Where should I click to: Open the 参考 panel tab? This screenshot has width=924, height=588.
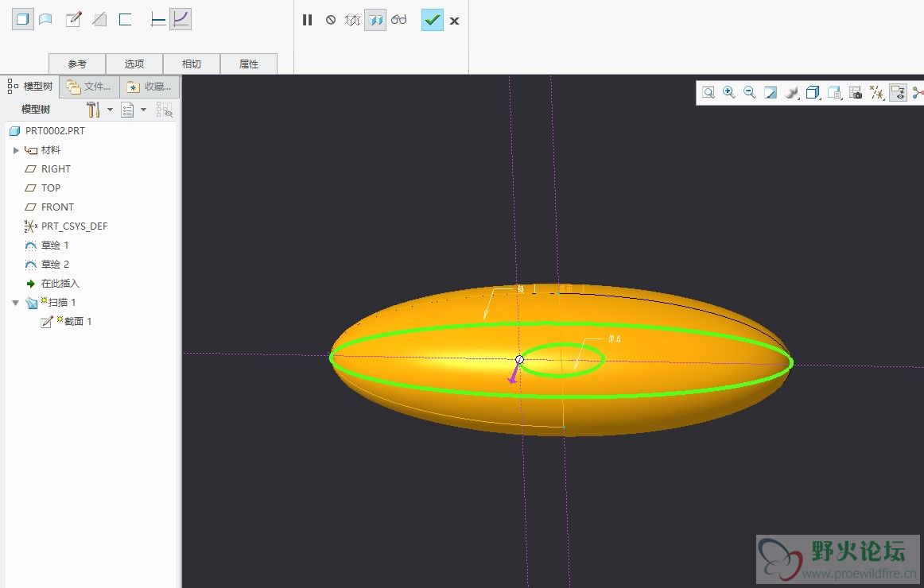[x=77, y=64]
